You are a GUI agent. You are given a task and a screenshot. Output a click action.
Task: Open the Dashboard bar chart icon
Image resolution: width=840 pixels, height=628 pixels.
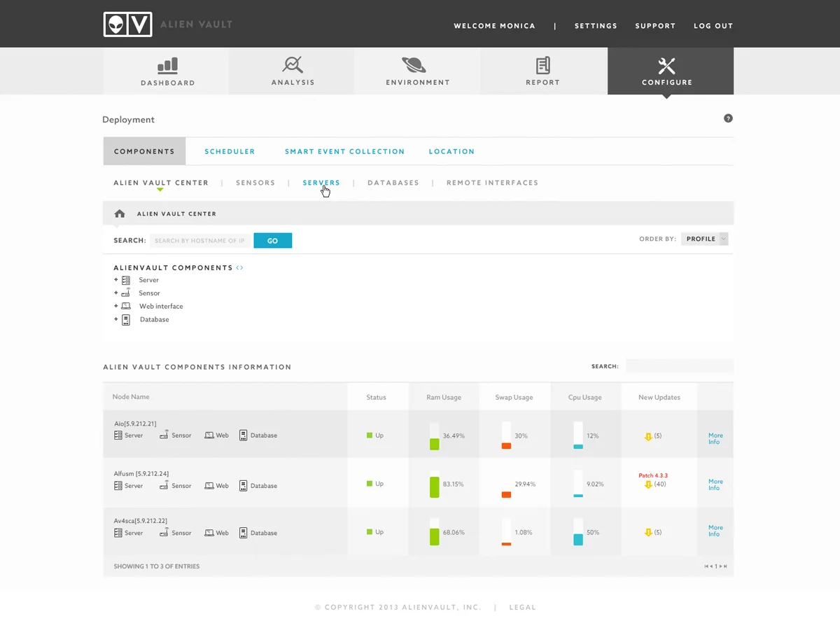[x=167, y=66]
